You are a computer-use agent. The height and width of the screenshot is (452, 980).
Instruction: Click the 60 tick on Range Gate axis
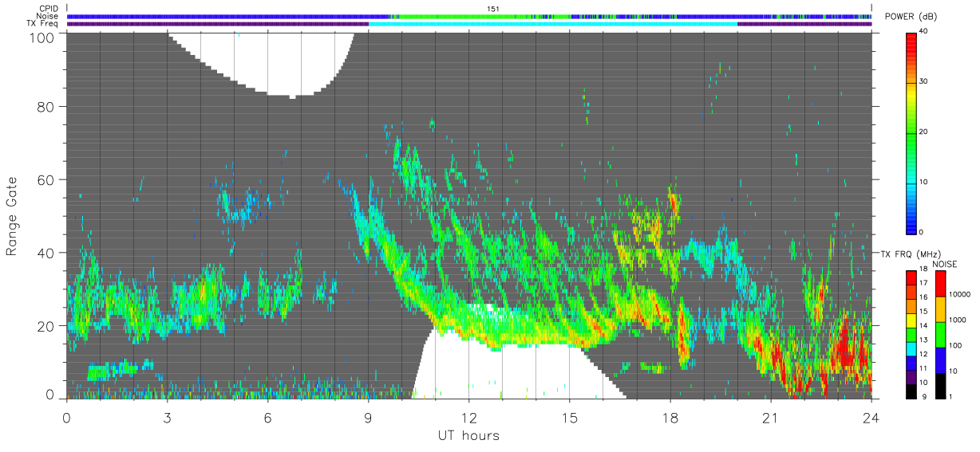46,179
